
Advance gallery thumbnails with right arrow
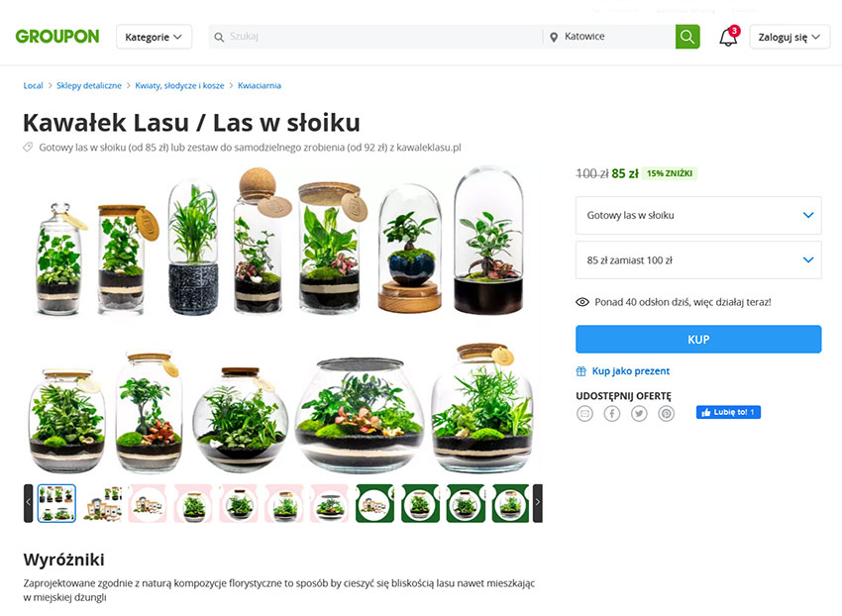[x=538, y=503]
